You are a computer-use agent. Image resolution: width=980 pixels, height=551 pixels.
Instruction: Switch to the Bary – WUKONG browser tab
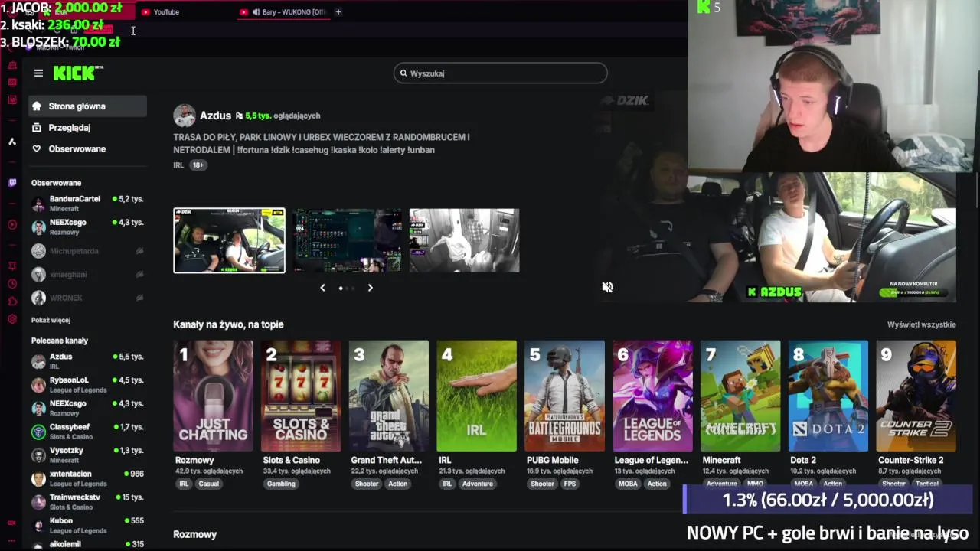(283, 12)
